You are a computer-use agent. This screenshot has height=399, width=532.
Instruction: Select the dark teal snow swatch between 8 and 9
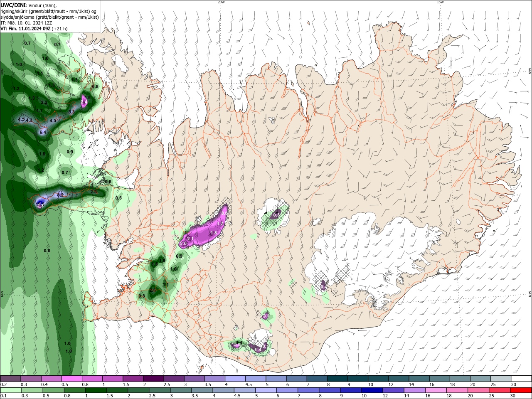point(337,379)
